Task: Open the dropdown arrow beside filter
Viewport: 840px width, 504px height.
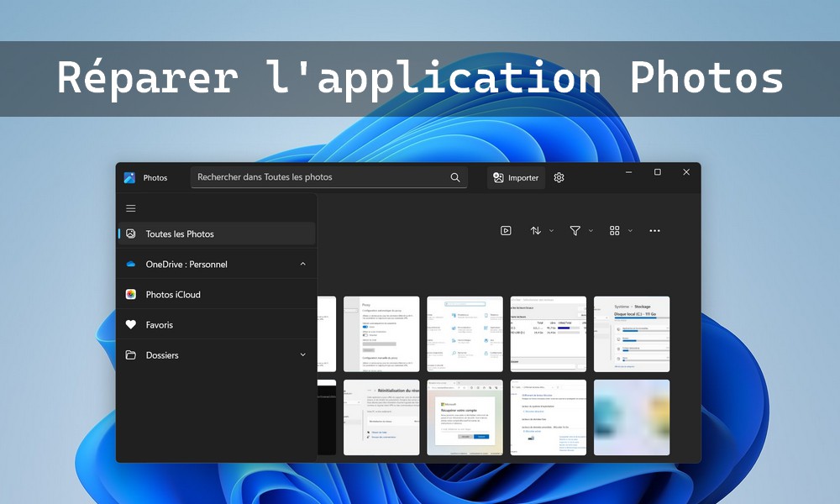Action: coord(591,230)
